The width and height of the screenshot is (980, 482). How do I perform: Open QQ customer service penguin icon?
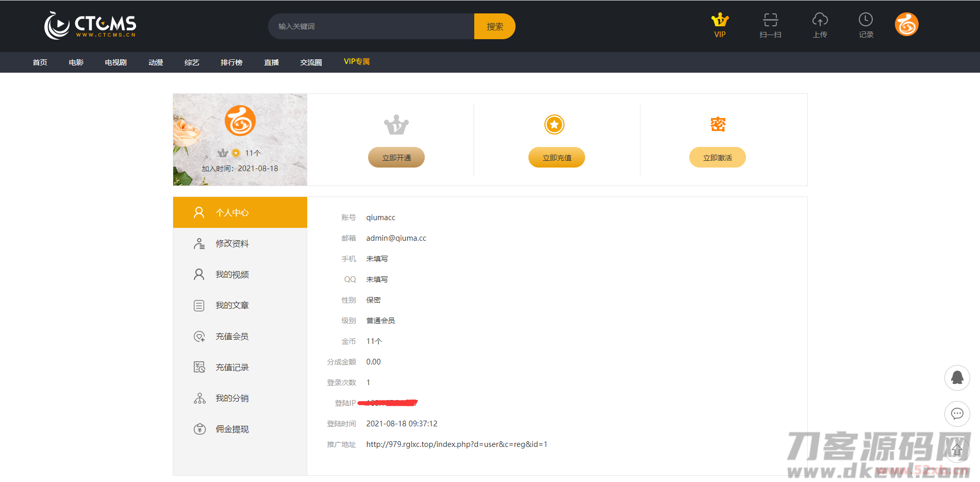click(957, 378)
